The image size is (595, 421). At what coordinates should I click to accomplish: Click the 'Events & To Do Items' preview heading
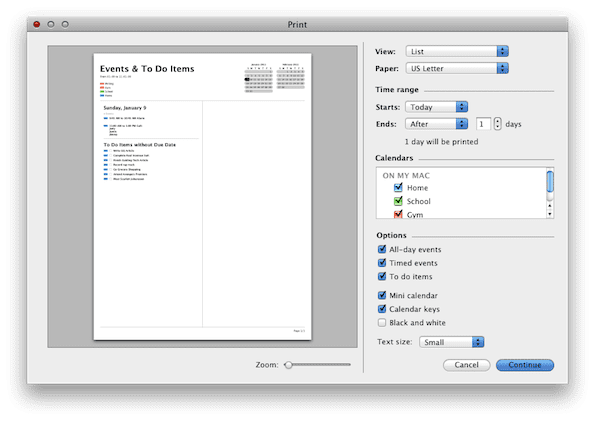click(x=147, y=69)
